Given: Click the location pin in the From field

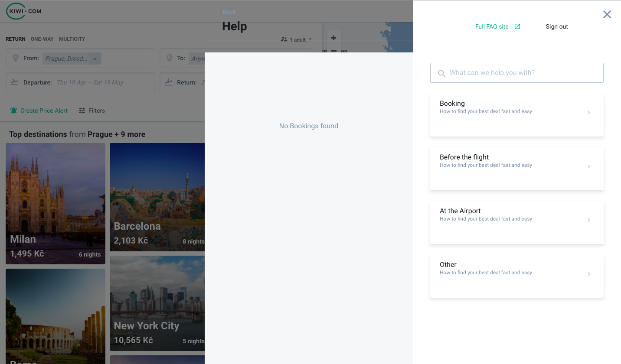Looking at the screenshot, I should [x=16, y=58].
